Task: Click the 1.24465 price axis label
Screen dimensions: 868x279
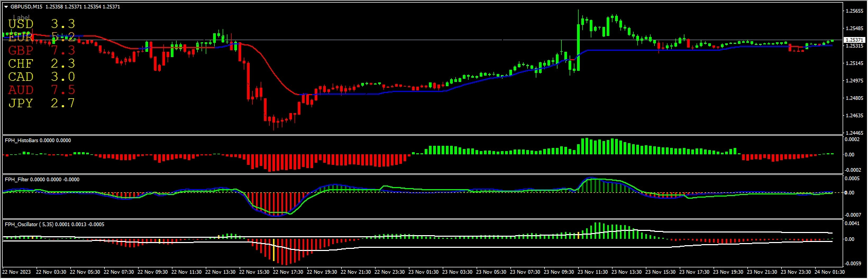Action: point(855,133)
